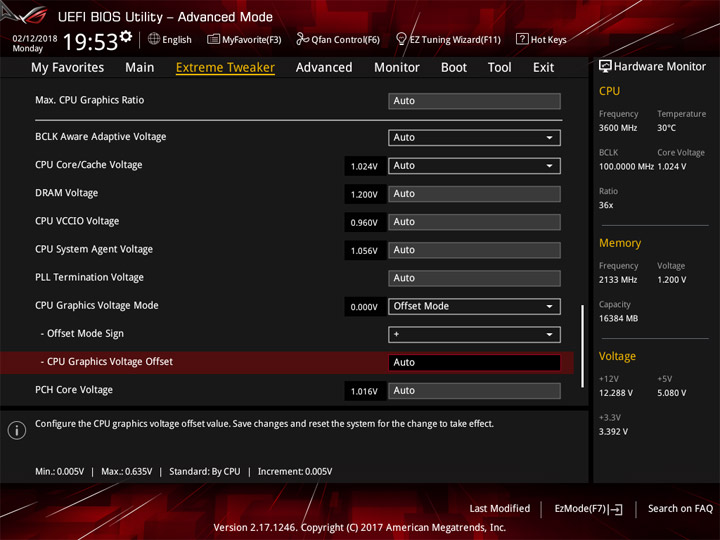Click the EZ Tuning Wizard lightbulb icon

[x=401, y=39]
